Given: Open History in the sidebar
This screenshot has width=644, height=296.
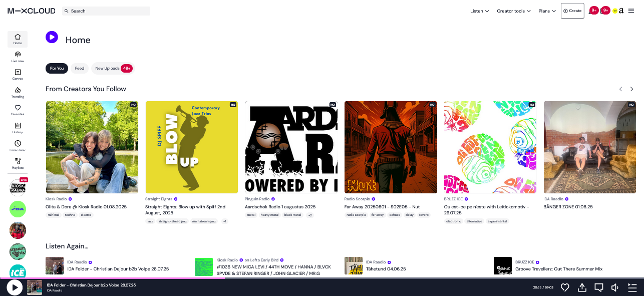Looking at the screenshot, I should pyautogui.click(x=18, y=128).
